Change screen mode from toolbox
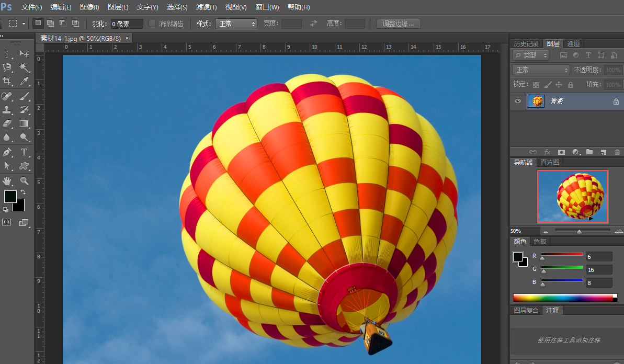Screen dimensions: 624x364 click(x=24, y=223)
